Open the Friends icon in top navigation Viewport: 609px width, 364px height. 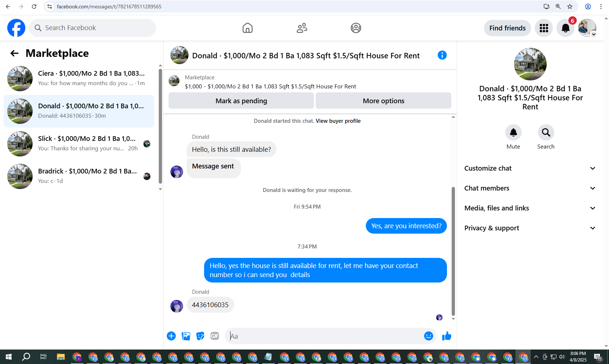point(302,28)
